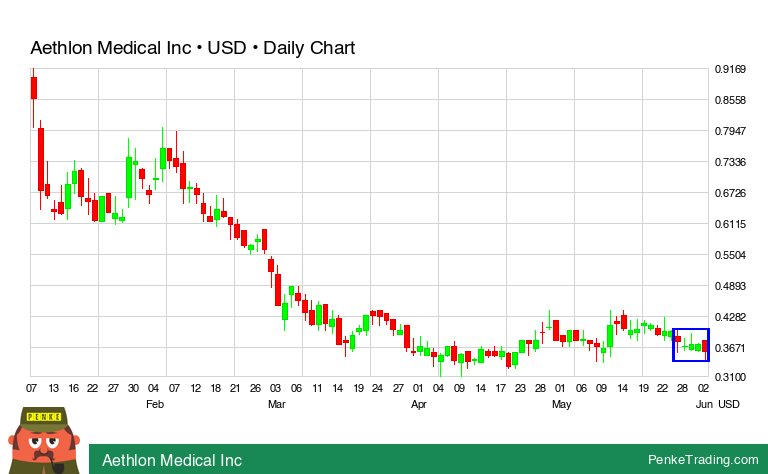
Task: Click the date tick labeled 03
Action: [275, 388]
